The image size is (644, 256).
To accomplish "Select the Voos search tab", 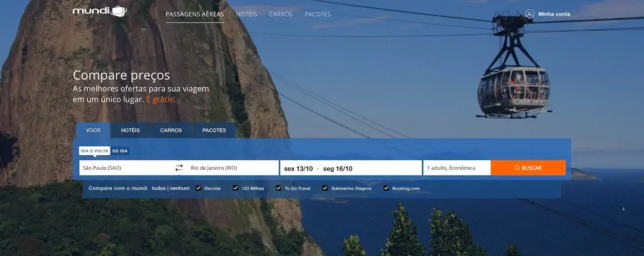I will [x=93, y=130].
